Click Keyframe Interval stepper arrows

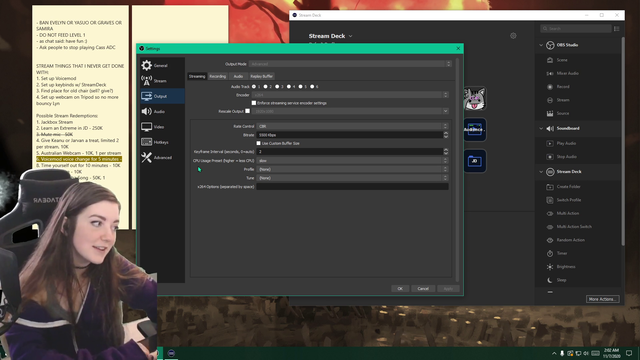(446, 151)
